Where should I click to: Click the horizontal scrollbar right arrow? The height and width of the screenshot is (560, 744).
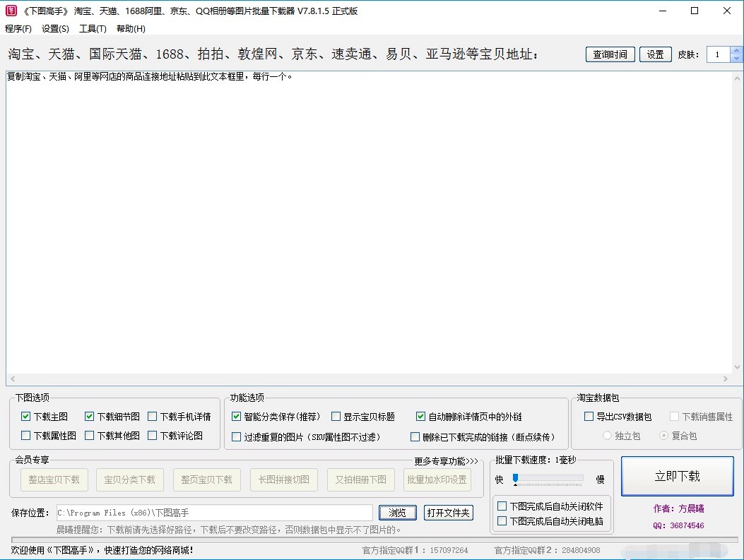[x=725, y=379]
